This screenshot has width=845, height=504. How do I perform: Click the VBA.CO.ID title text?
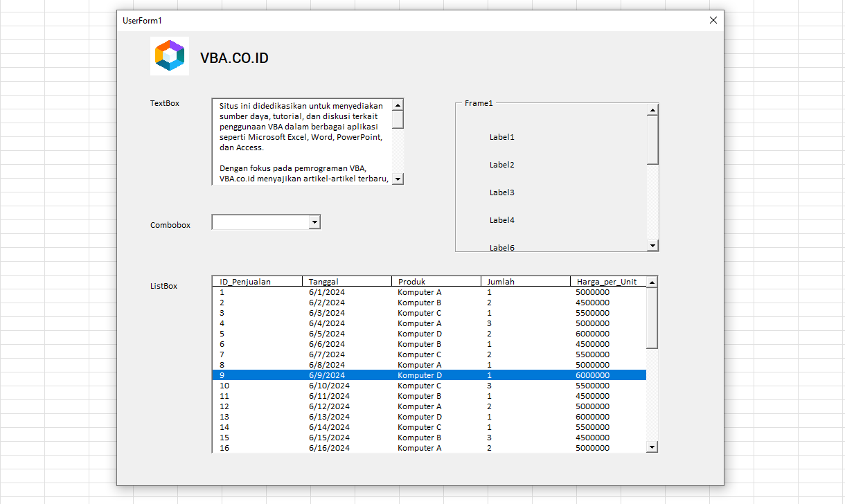[235, 57]
